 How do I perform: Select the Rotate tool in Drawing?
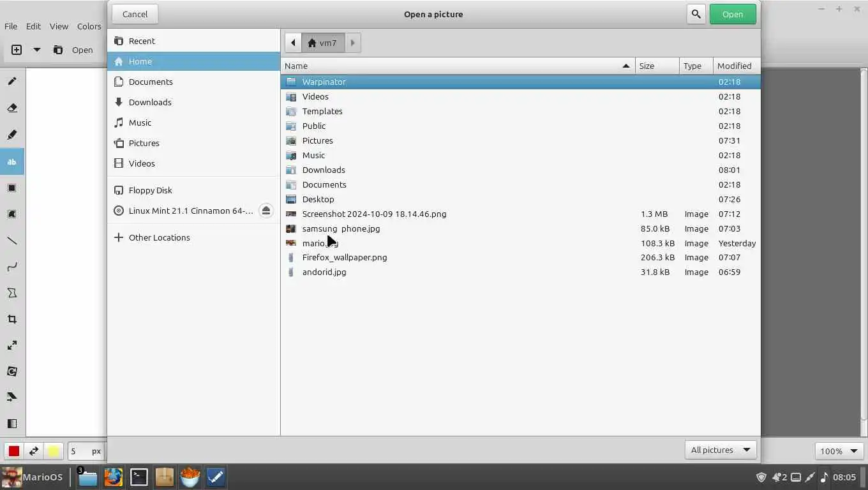pyautogui.click(x=12, y=371)
